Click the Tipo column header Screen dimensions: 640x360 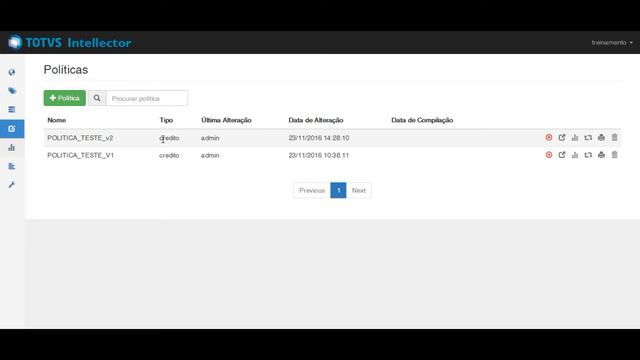[166, 120]
